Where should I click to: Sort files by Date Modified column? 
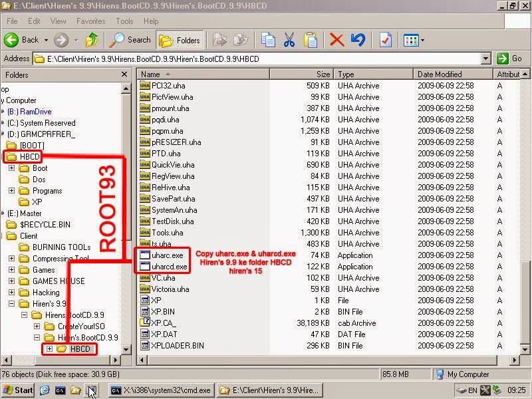tap(453, 74)
